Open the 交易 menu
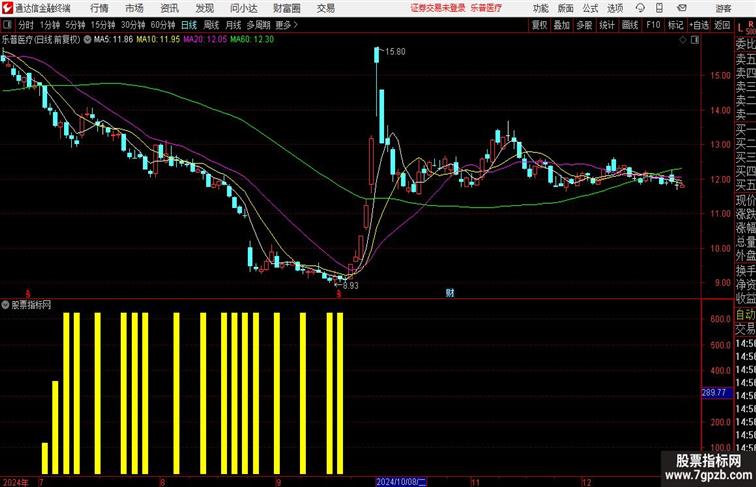This screenshot has width=756, height=487. pyautogui.click(x=325, y=8)
